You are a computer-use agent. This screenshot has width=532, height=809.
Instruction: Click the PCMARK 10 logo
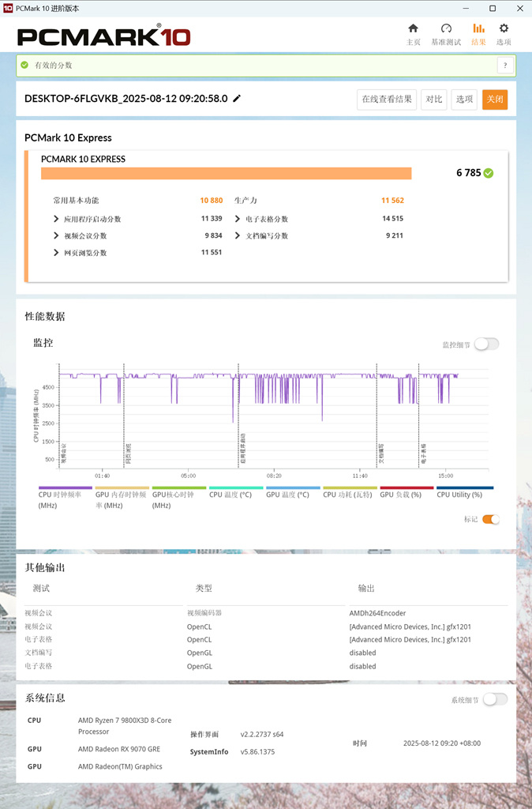tap(103, 36)
